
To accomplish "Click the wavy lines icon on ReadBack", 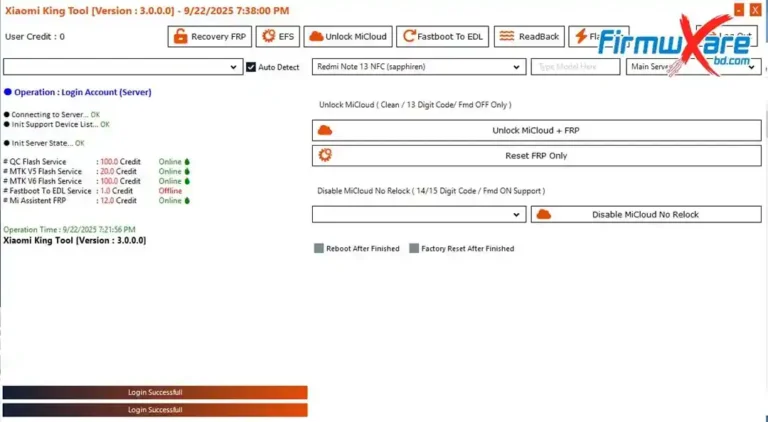I will click(507, 36).
